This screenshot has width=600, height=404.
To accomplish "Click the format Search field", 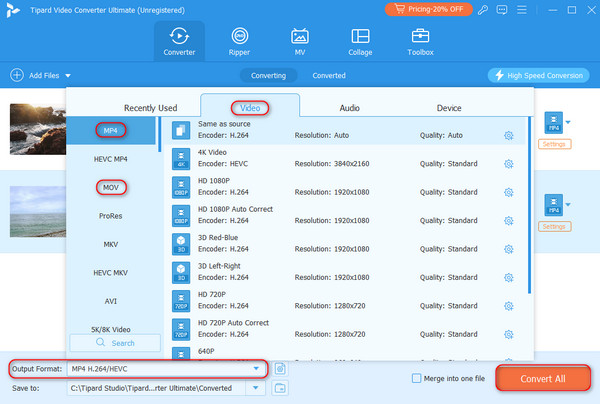I will tap(115, 343).
